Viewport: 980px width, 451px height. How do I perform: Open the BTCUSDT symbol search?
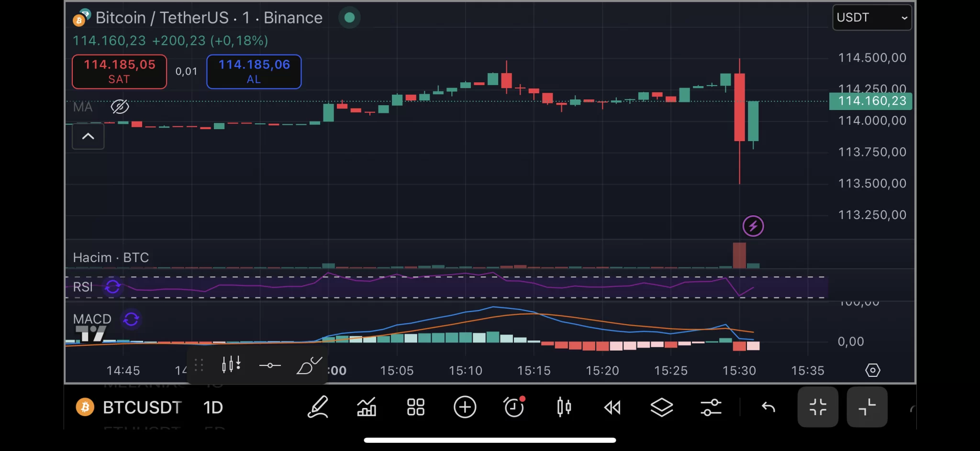point(142,407)
